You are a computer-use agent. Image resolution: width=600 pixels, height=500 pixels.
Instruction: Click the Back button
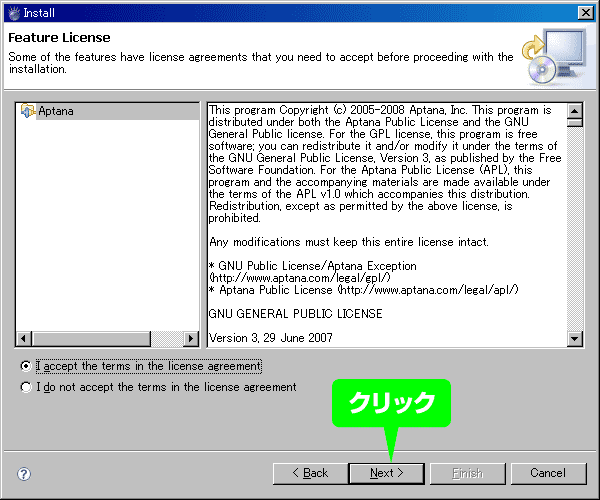[x=310, y=474]
